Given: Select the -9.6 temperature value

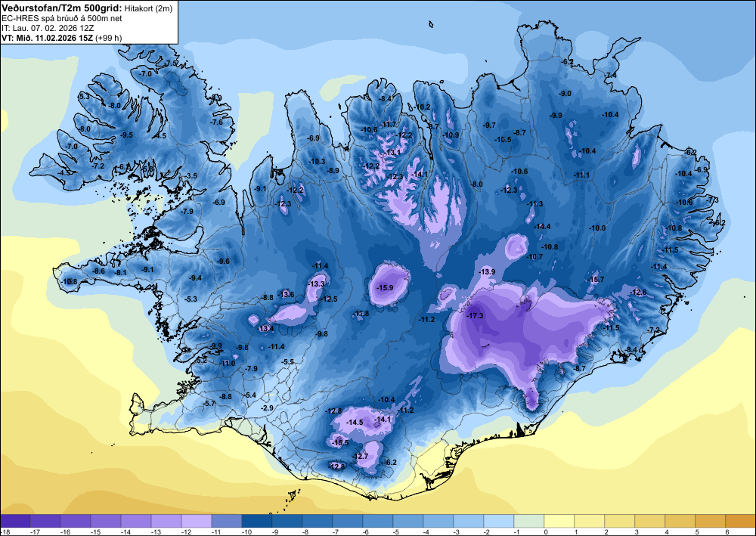Looking at the screenshot, I should click(x=223, y=262).
